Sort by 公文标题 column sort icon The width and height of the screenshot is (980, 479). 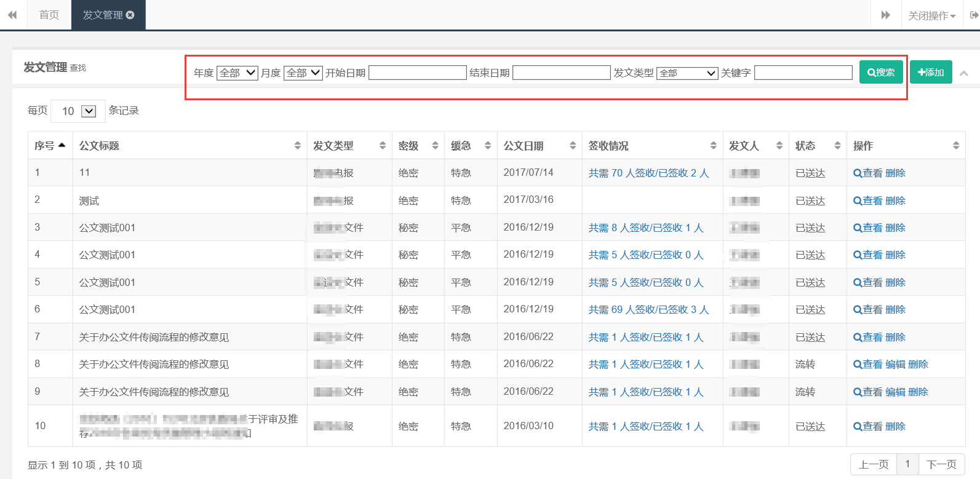[x=298, y=146]
